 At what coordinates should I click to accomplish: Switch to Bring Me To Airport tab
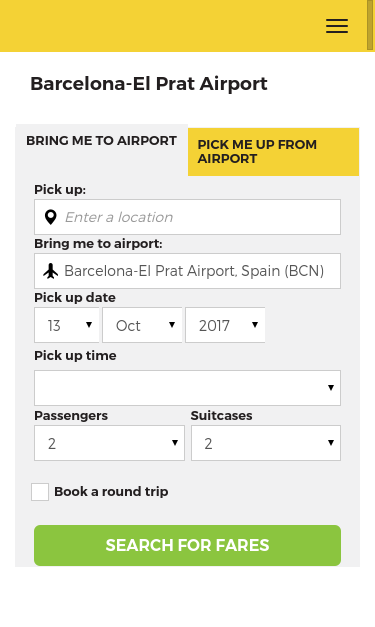[102, 141]
